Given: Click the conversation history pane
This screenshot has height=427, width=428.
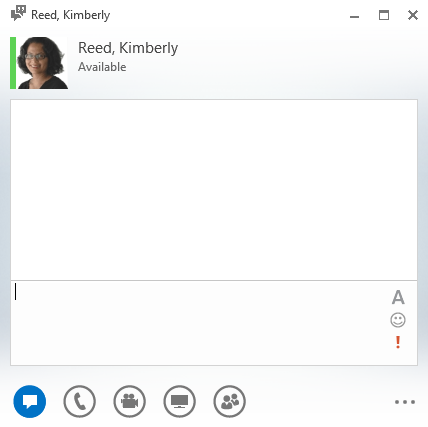Looking at the screenshot, I should point(214,190).
